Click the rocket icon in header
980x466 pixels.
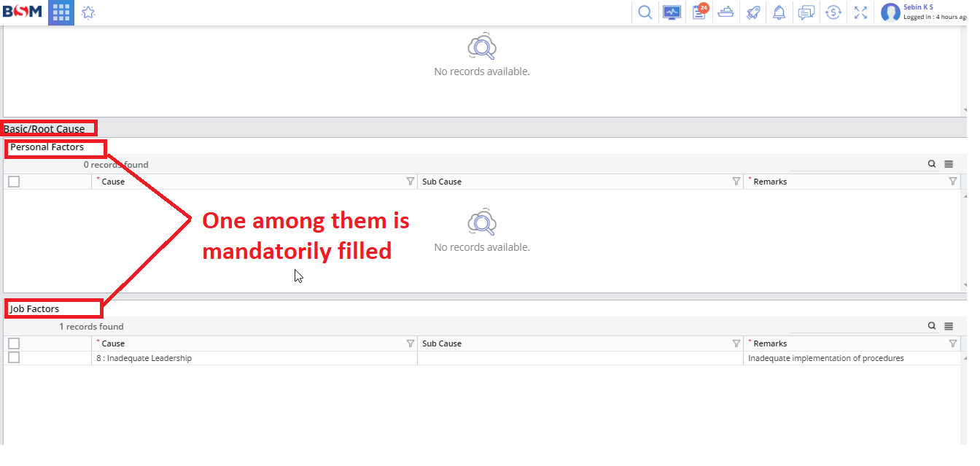click(752, 12)
